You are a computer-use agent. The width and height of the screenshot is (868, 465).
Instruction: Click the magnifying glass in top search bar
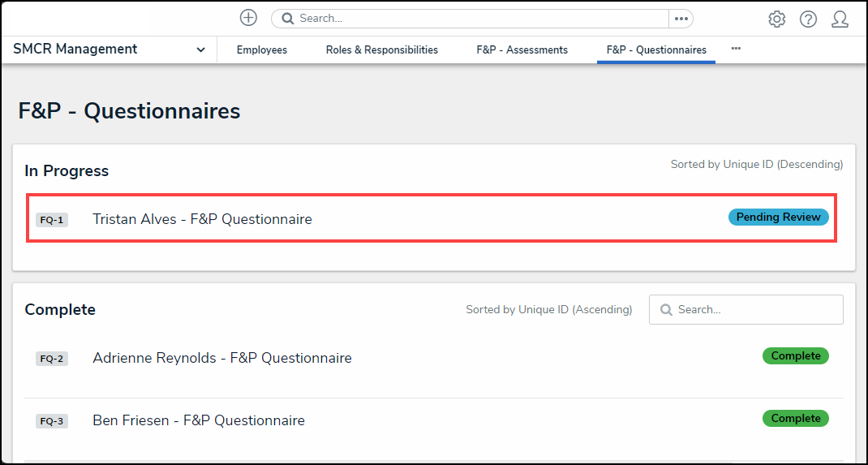(x=287, y=19)
